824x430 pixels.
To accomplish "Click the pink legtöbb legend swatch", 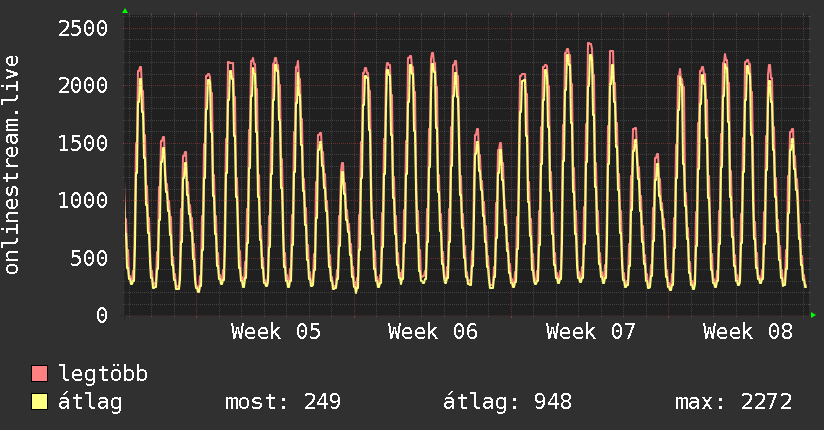I will click(x=39, y=373).
